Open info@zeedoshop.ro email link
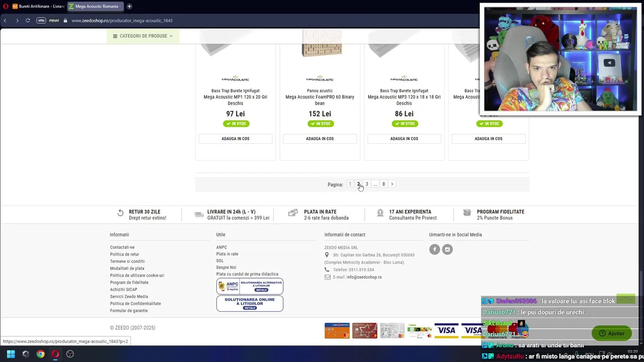644x362 pixels. coord(364,277)
